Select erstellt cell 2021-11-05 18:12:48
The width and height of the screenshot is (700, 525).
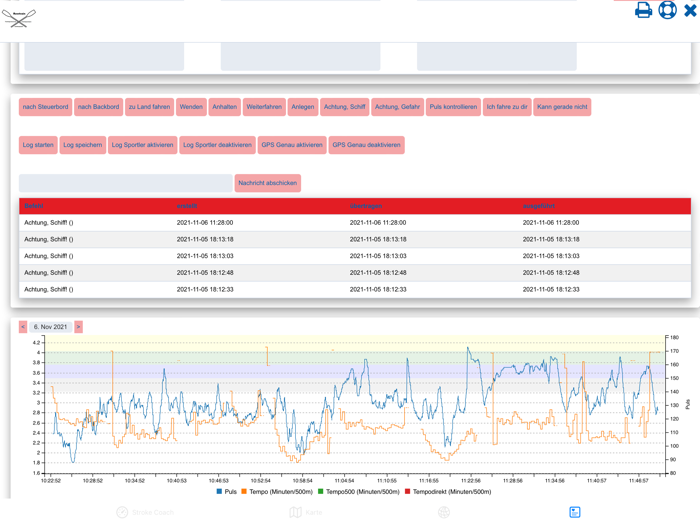pos(205,273)
